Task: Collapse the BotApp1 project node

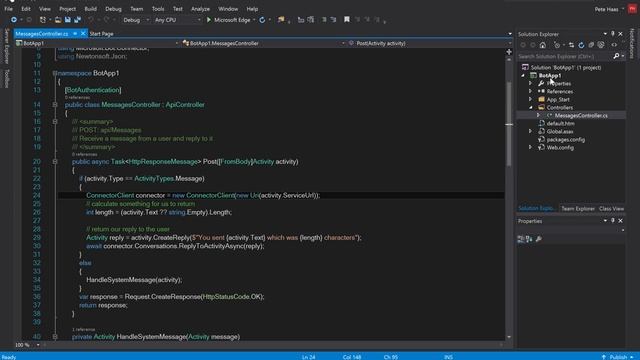Action: pyautogui.click(x=523, y=76)
